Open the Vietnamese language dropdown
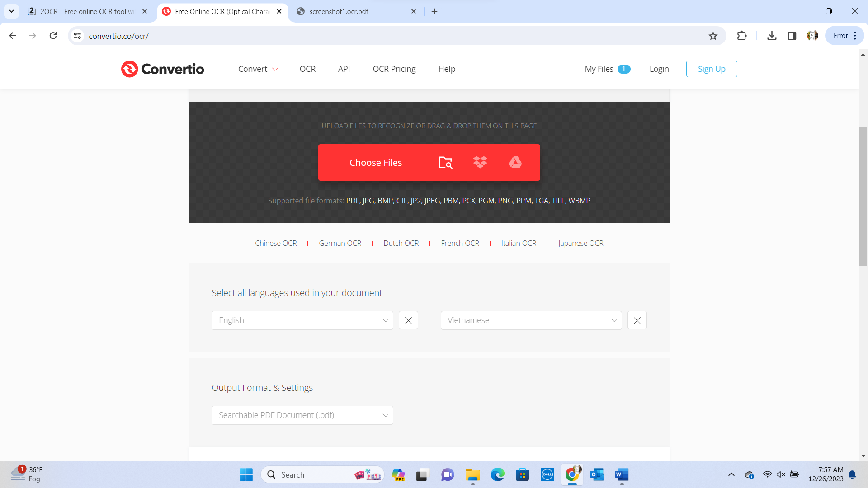The width and height of the screenshot is (868, 488). (x=531, y=320)
